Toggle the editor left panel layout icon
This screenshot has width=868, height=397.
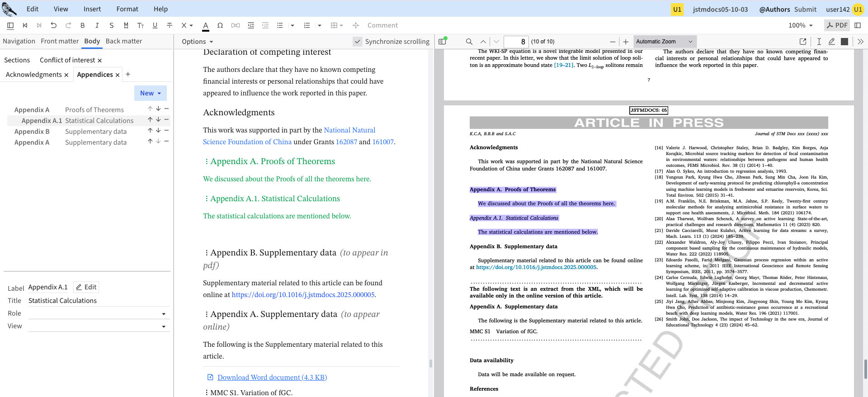tap(10, 25)
